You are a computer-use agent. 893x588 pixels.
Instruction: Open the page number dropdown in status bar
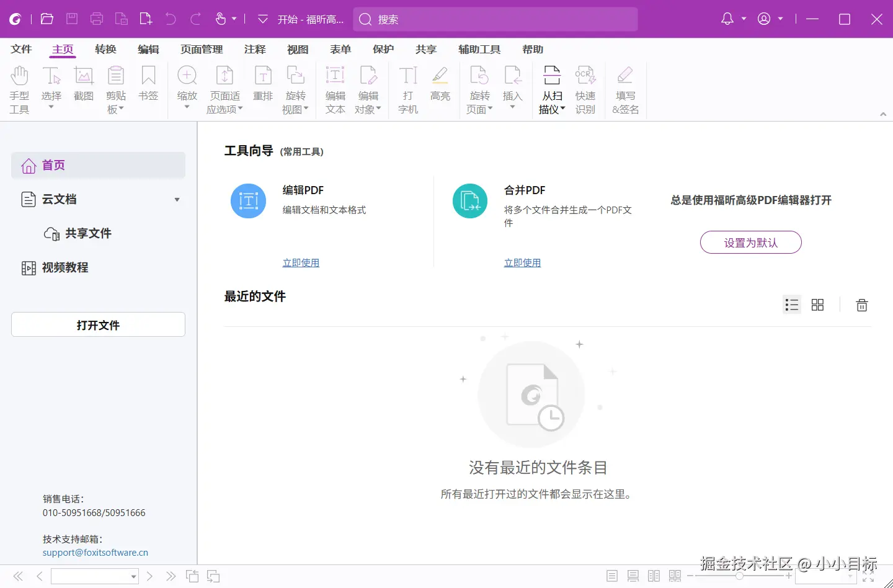tap(133, 577)
